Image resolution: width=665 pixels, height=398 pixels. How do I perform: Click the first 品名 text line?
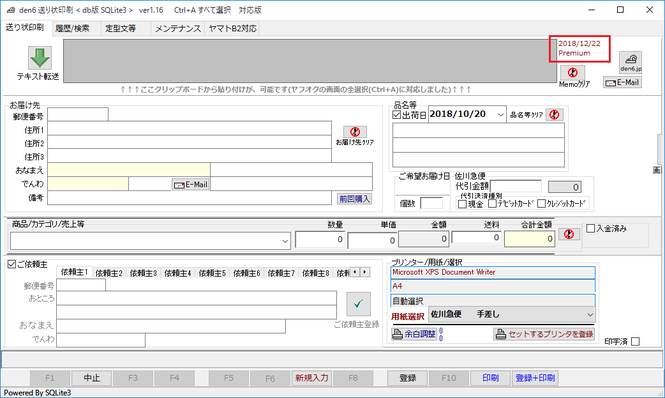478,130
